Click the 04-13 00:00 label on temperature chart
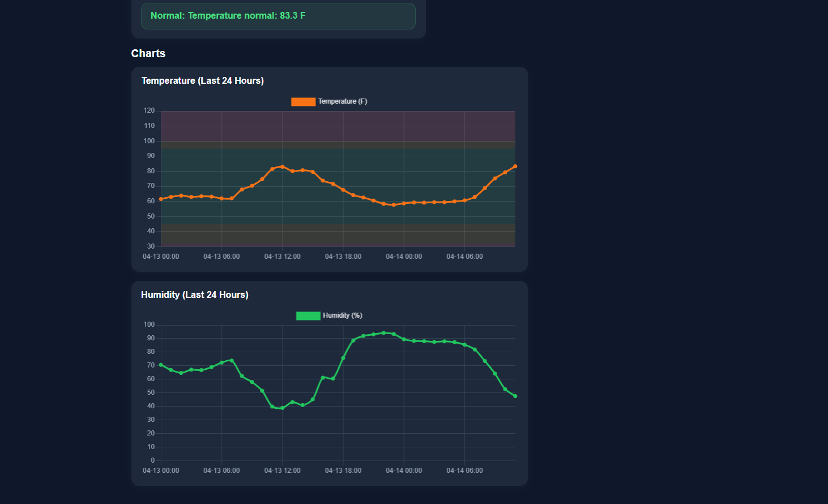 tap(161, 256)
